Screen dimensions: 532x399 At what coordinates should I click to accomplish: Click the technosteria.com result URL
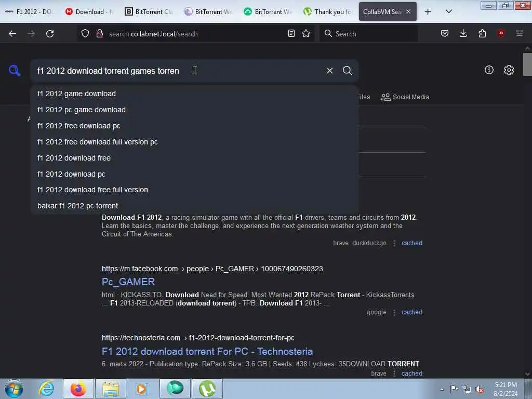click(198, 338)
